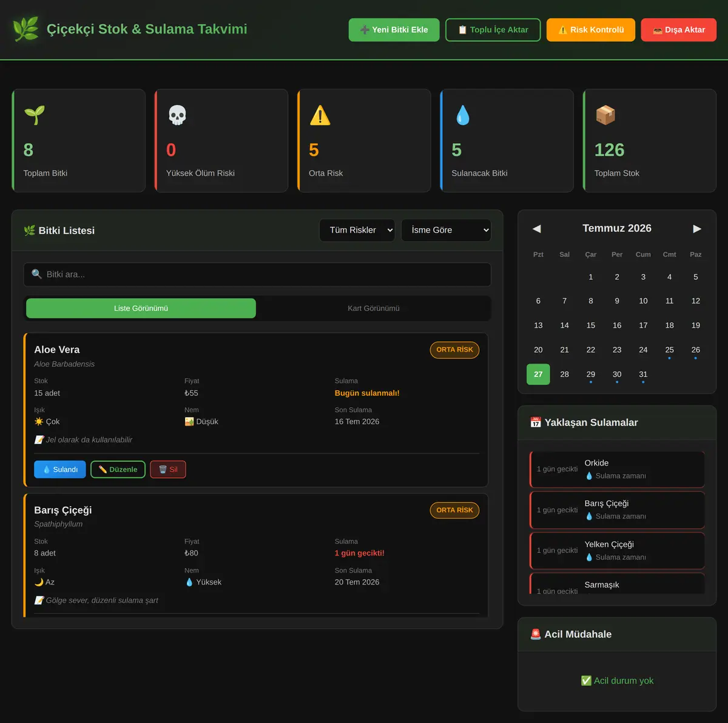The height and width of the screenshot is (723, 728).
Task: Click the sun icon next to Çok
Action: tap(39, 422)
